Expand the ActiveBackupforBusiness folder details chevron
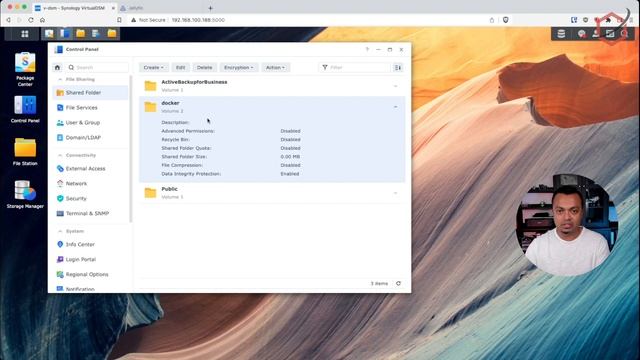This screenshot has height=360, width=640. [x=395, y=86]
